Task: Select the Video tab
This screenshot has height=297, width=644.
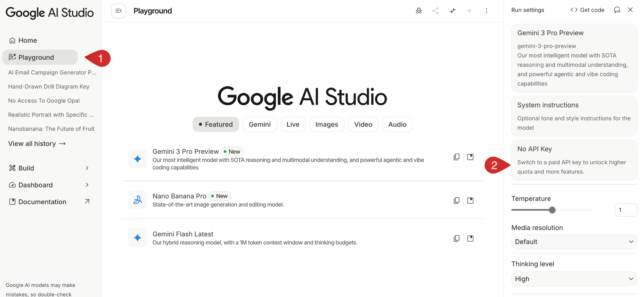Action: click(363, 124)
